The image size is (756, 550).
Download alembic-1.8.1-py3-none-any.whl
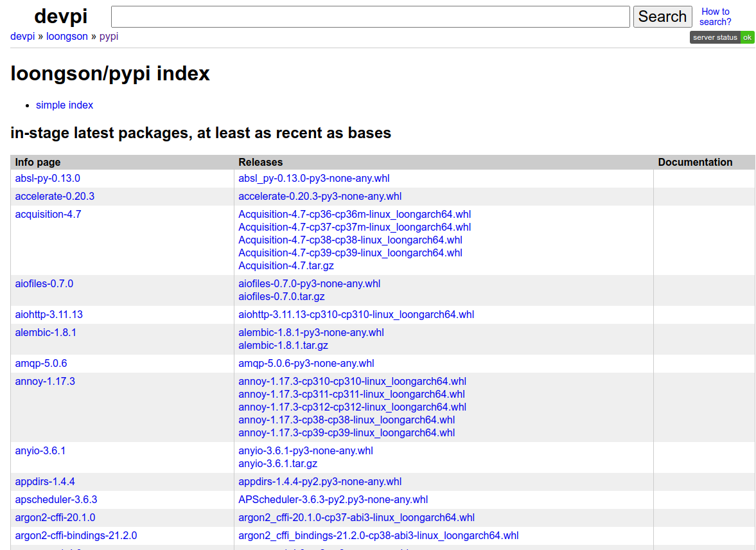pos(311,332)
